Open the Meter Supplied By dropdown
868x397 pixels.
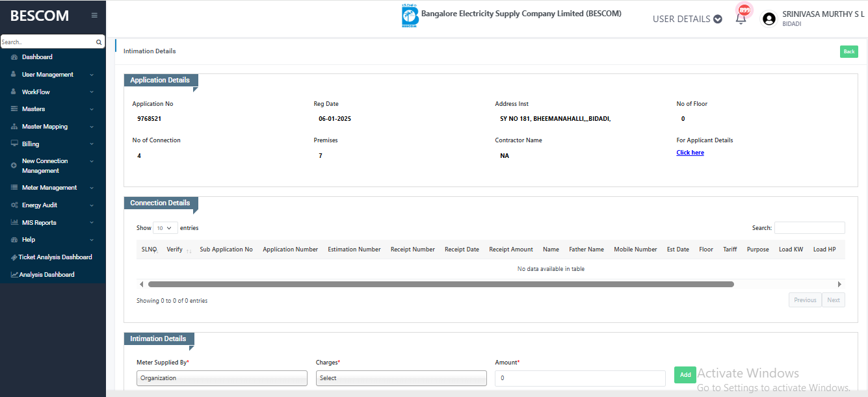tap(222, 378)
